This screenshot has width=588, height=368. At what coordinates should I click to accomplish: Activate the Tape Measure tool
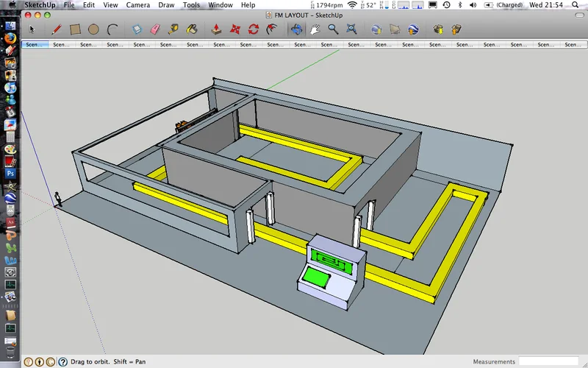click(x=173, y=29)
